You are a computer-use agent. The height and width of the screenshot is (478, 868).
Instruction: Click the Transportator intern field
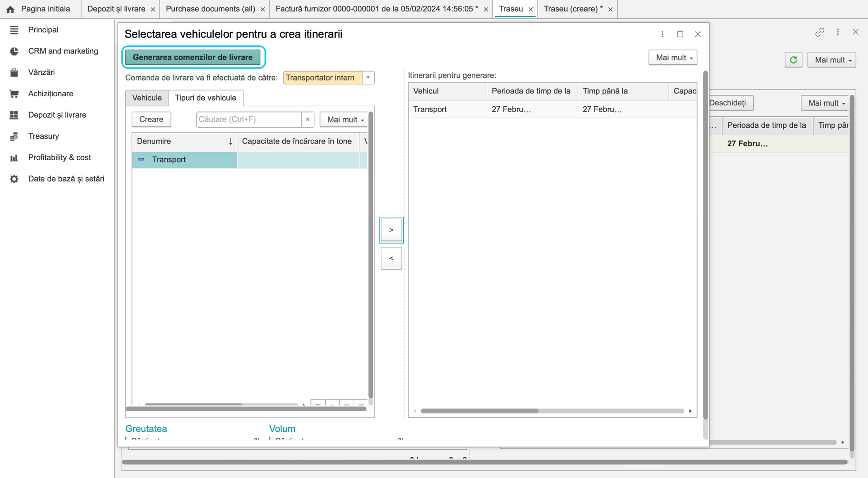[322, 78]
